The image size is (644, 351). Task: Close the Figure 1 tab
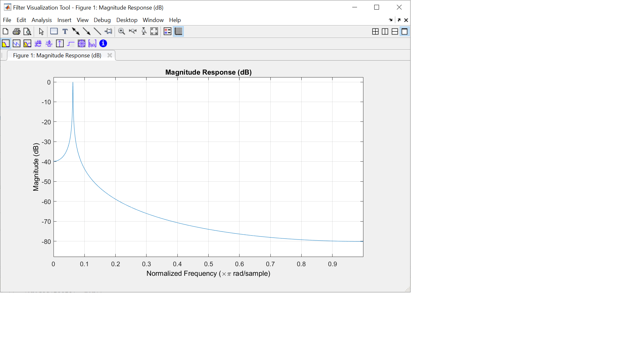110,55
